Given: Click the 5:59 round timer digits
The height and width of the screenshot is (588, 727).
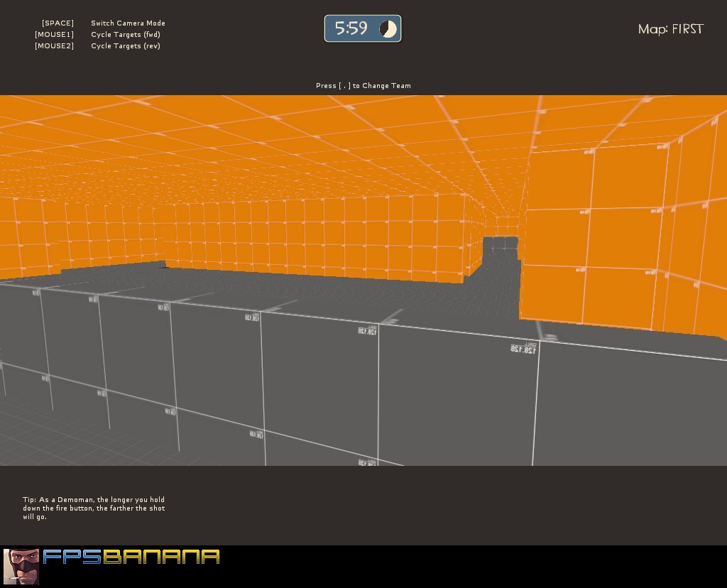Looking at the screenshot, I should tap(351, 29).
